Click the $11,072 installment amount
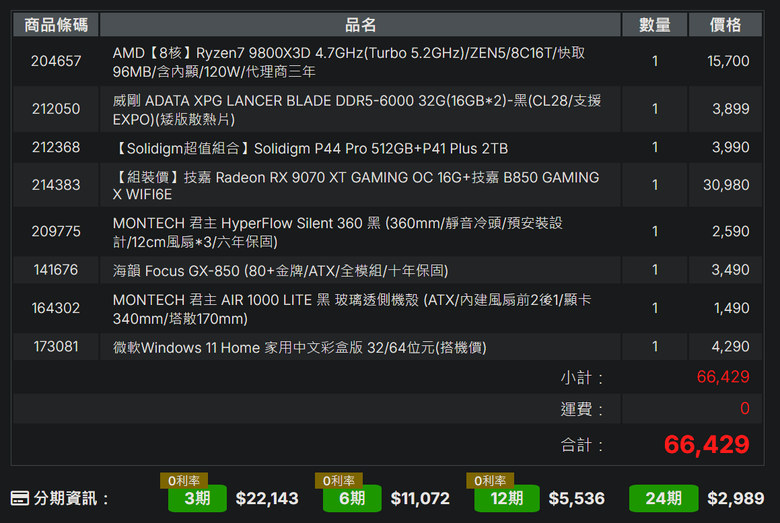 [x=420, y=498]
